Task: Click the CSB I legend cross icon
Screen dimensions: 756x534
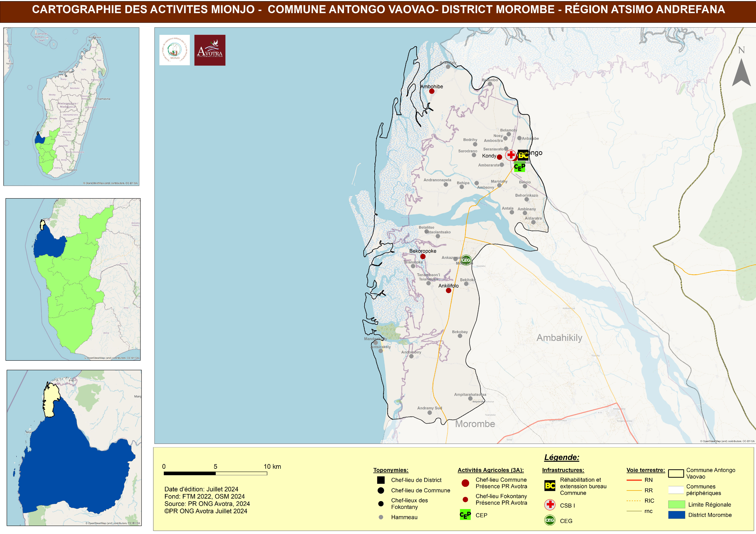Action: 550,504
